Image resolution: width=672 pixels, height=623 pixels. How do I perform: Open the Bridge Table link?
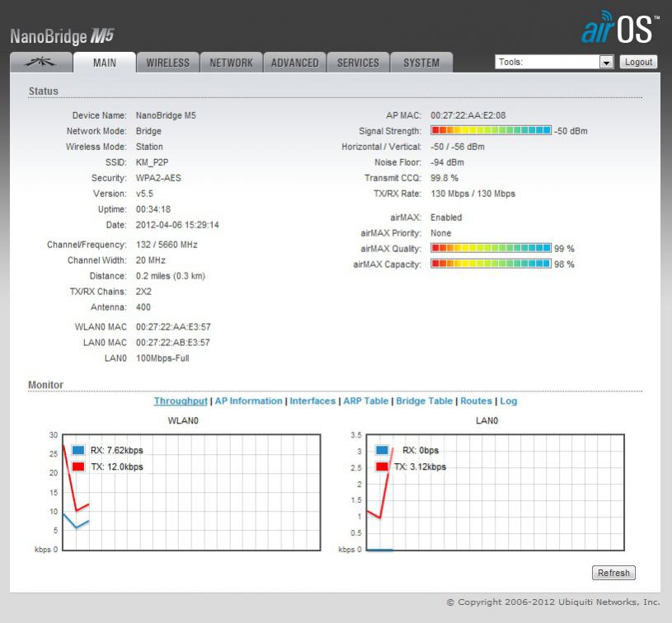425,401
